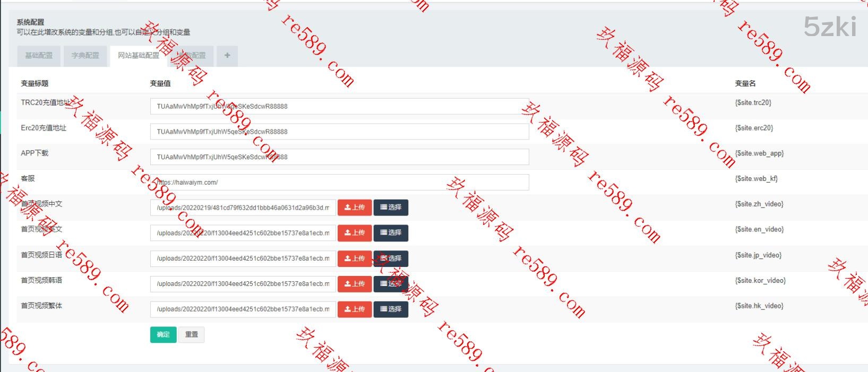Add a new config group with the plus tab
868x372 pixels.
(227, 56)
